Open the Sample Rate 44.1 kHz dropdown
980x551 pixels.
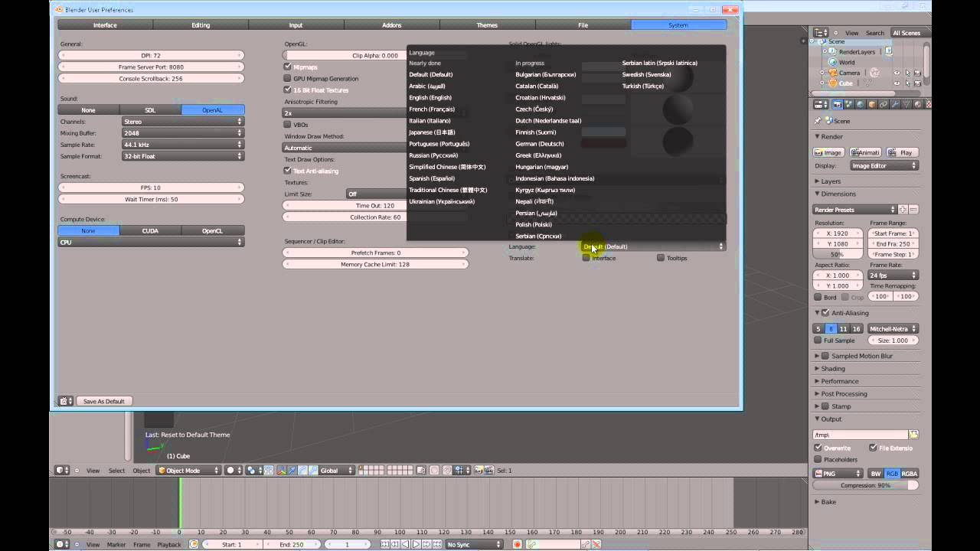[183, 144]
